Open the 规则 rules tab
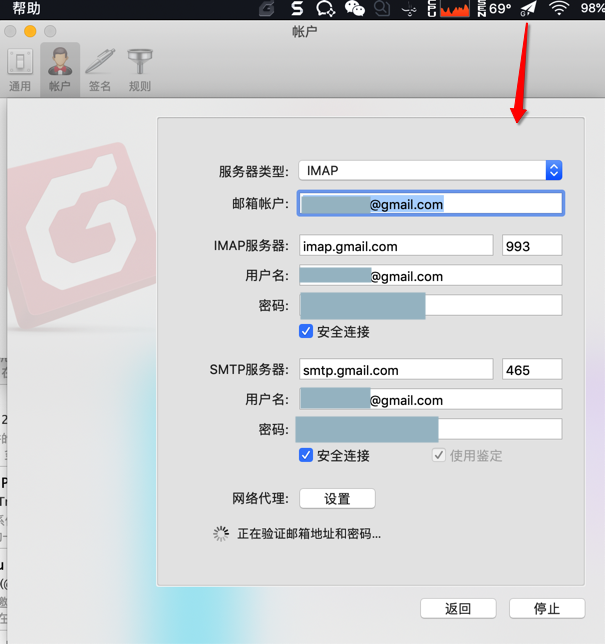 coord(140,70)
